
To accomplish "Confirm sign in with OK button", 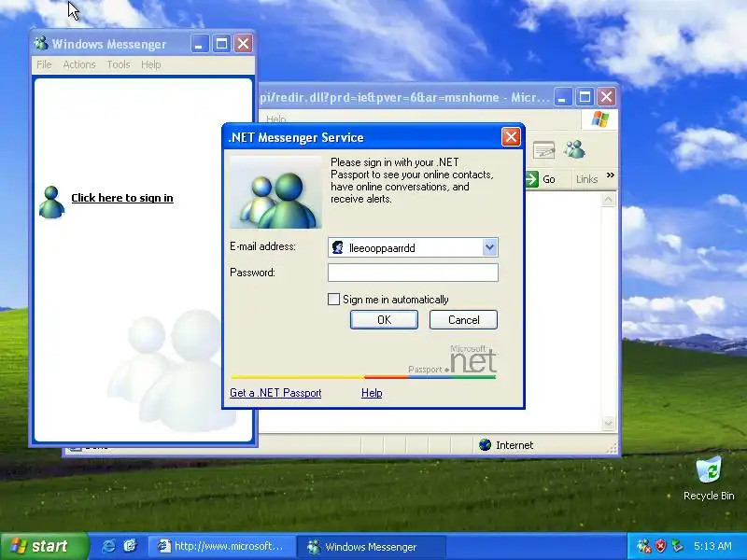I will pos(384,319).
